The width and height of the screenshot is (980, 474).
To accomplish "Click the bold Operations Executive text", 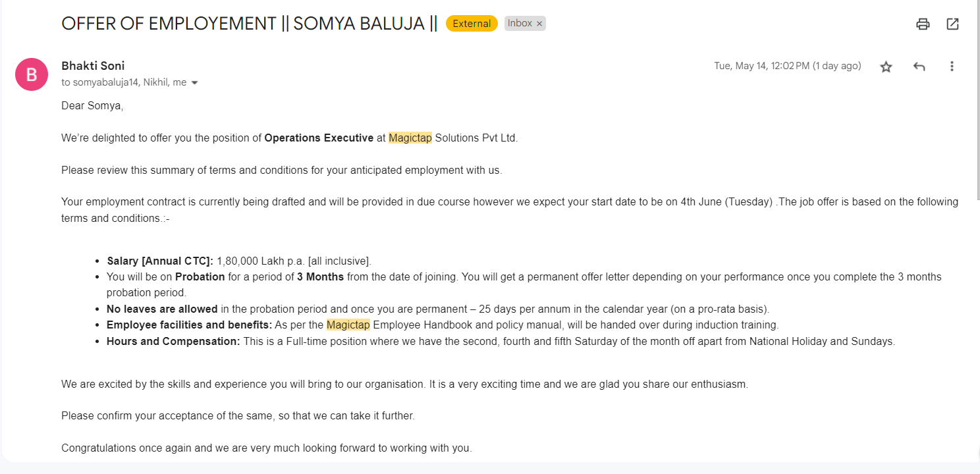I will 319,138.
